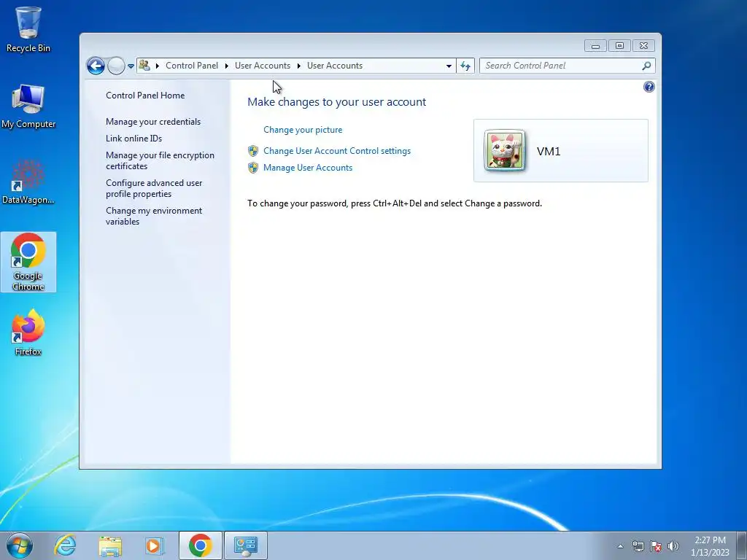The height and width of the screenshot is (560, 747).
Task: Click Show desktop strip at taskbar end
Action: pos(742,545)
